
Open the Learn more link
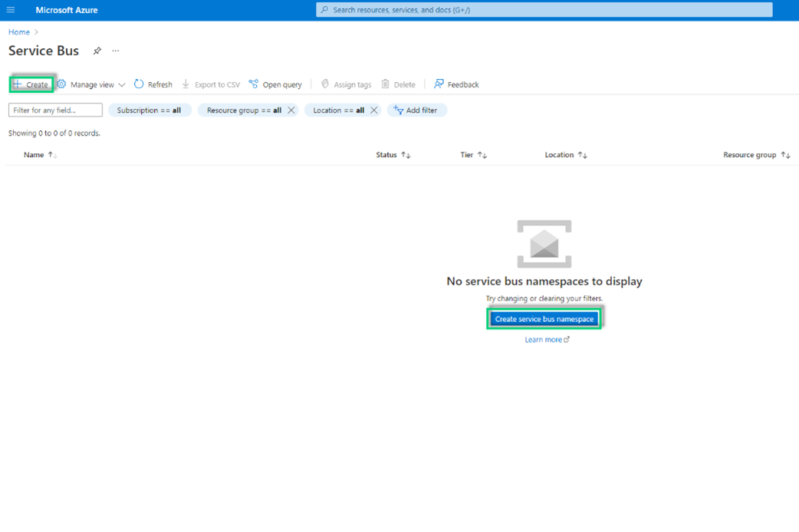tap(547, 340)
